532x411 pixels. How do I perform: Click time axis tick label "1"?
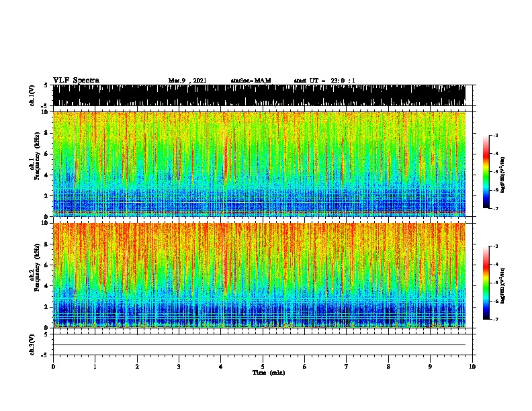point(95,367)
